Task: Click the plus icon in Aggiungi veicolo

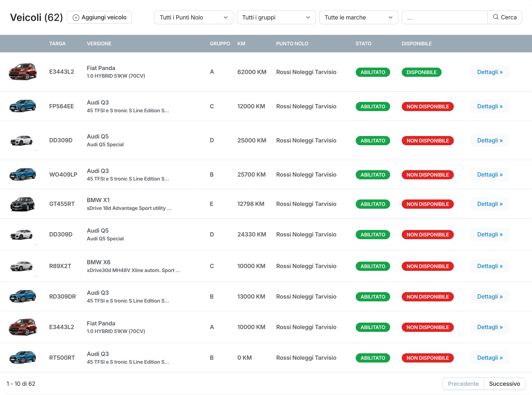Action: coord(76,18)
